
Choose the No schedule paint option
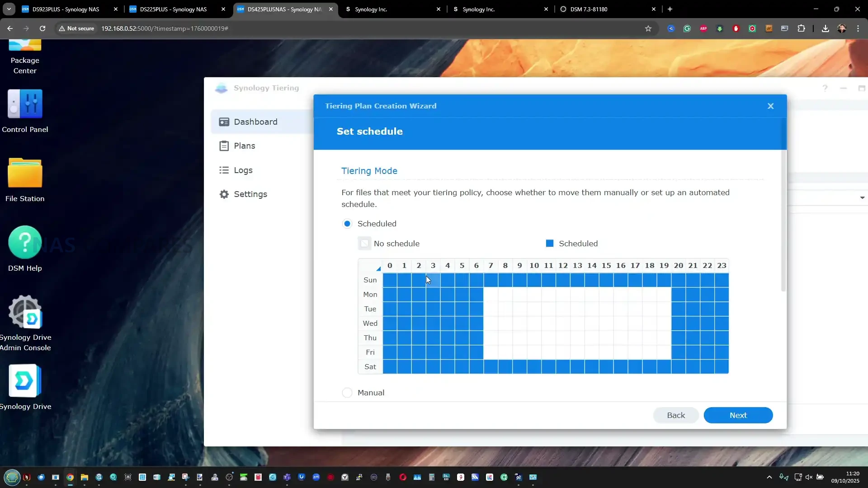[364, 244]
